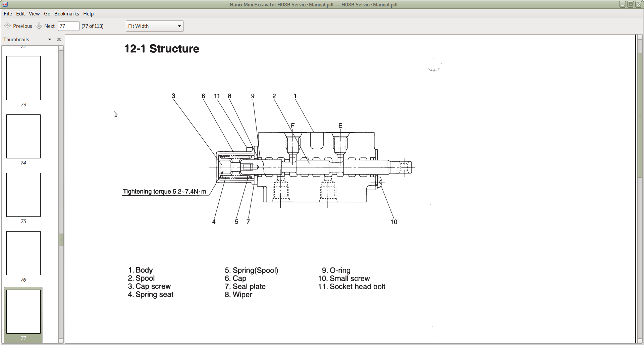The height and width of the screenshot is (345, 644).
Task: Click the '6. Cap' legend entry
Action: [235, 279]
